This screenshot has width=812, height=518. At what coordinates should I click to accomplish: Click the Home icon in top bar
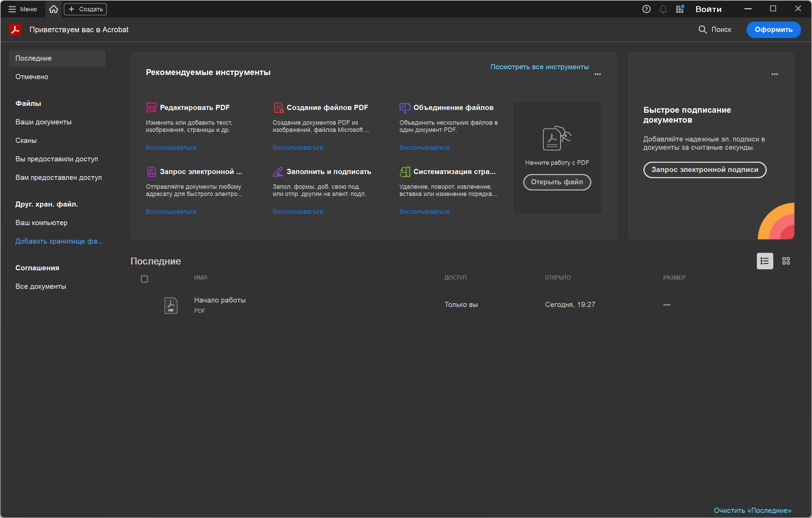[x=53, y=9]
